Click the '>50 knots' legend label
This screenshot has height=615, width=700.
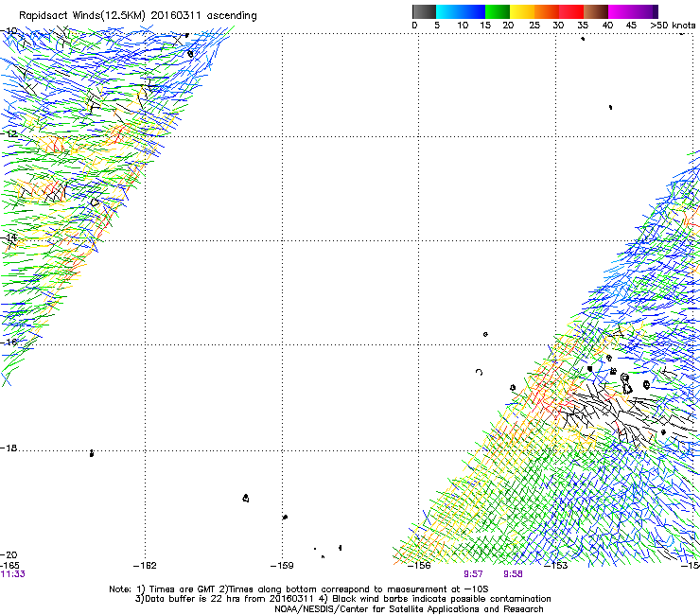(673, 26)
